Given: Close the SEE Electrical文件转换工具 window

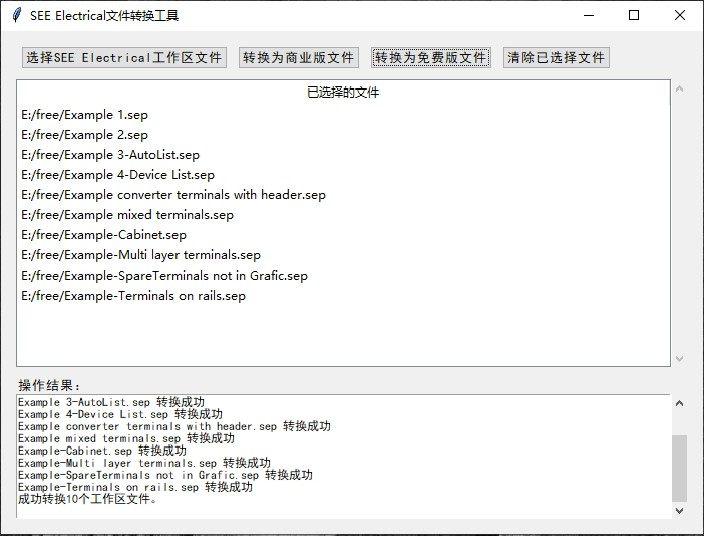Looking at the screenshot, I should pos(680,15).
